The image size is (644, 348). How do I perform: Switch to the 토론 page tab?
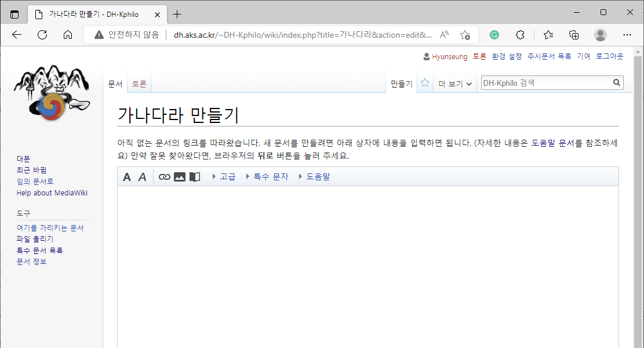coord(139,84)
